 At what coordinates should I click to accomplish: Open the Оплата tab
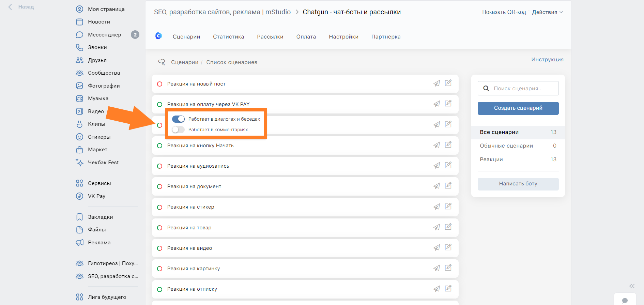point(306,37)
